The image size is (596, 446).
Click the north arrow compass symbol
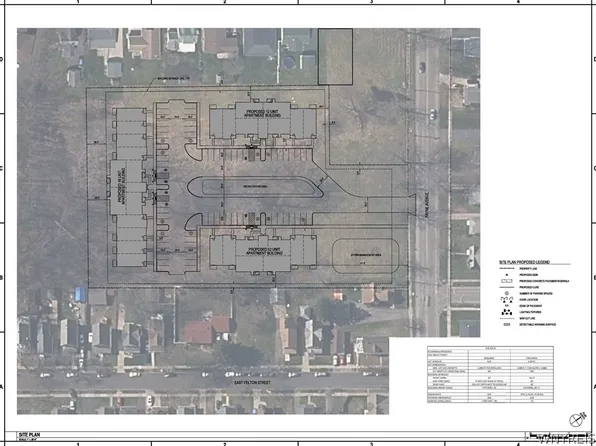click(577, 420)
